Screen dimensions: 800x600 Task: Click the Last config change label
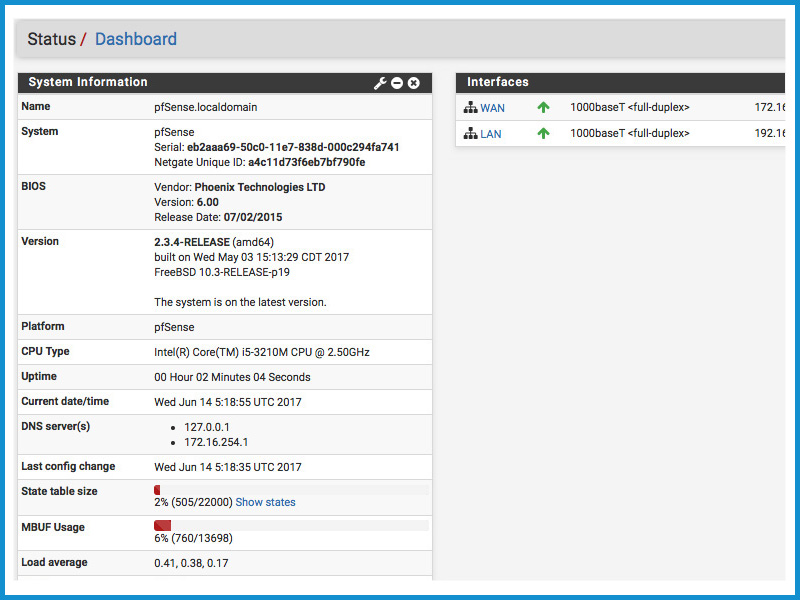[68, 466]
